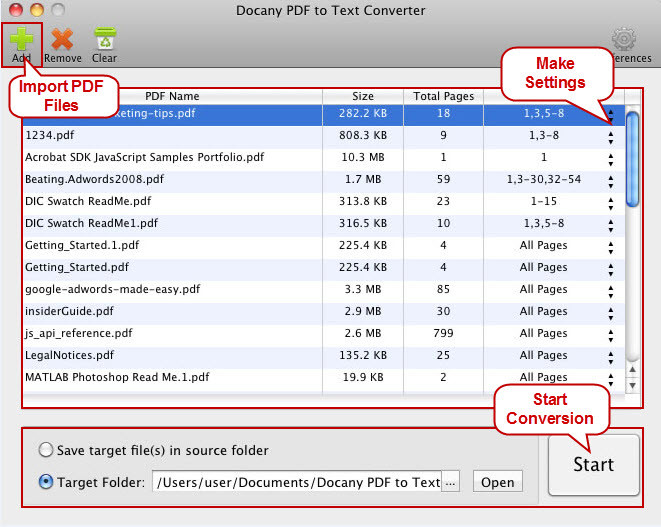
Task: Open All Pages dropdown for insiderGuide.pdf
Action: point(610,312)
